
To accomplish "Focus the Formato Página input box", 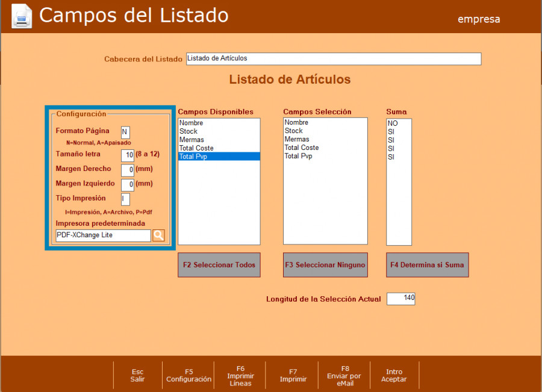I will (x=125, y=132).
